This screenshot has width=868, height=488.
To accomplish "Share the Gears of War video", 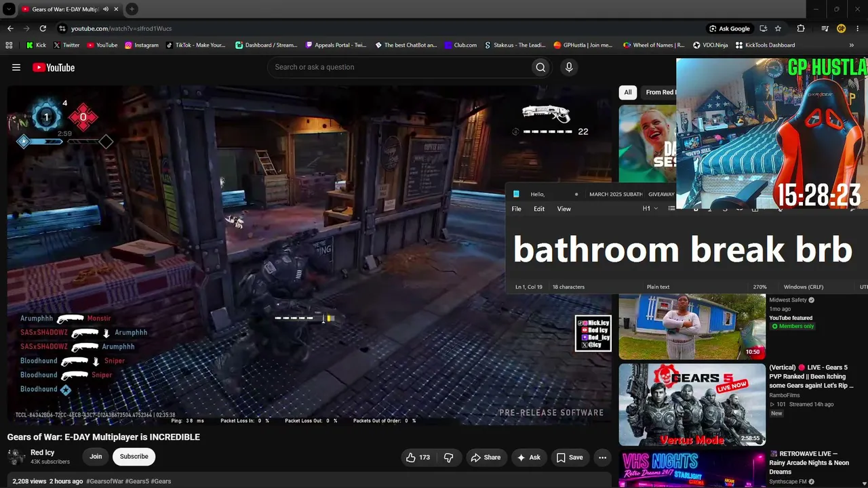I will coord(486,457).
